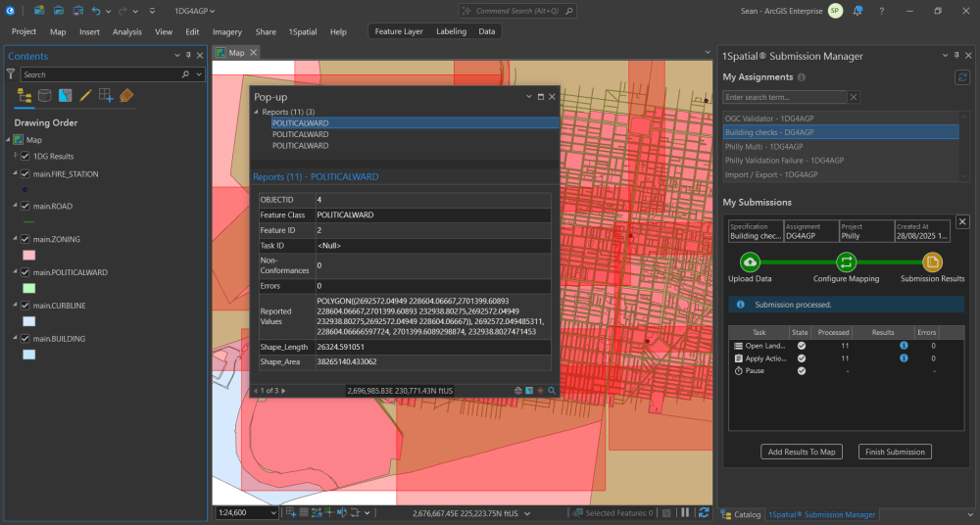Select Building checks - DG4AGP assignment
Screen dimensions: 980x525
point(841,132)
